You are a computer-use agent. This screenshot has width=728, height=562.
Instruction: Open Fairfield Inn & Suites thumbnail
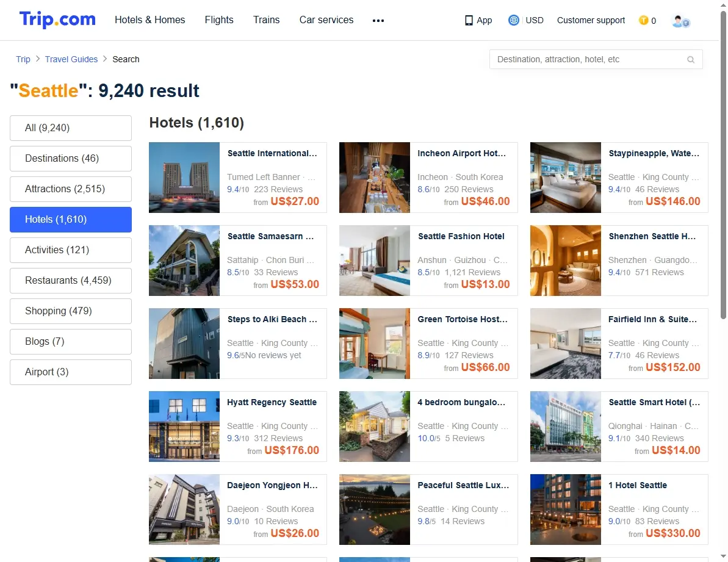[x=566, y=344]
